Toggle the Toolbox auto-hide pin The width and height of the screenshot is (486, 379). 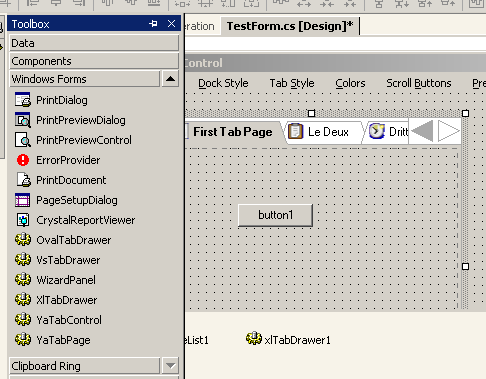click(x=153, y=24)
